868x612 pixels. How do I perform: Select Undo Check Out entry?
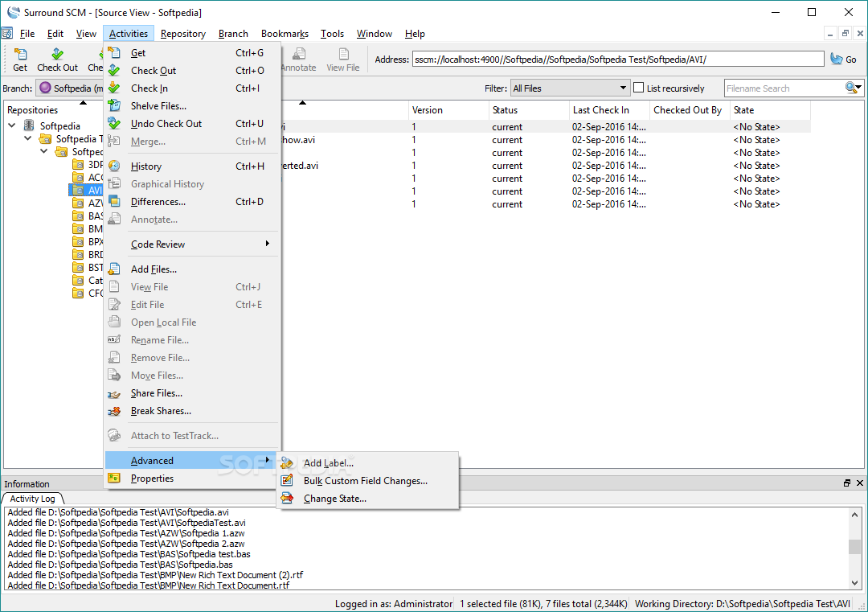pyautogui.click(x=192, y=124)
